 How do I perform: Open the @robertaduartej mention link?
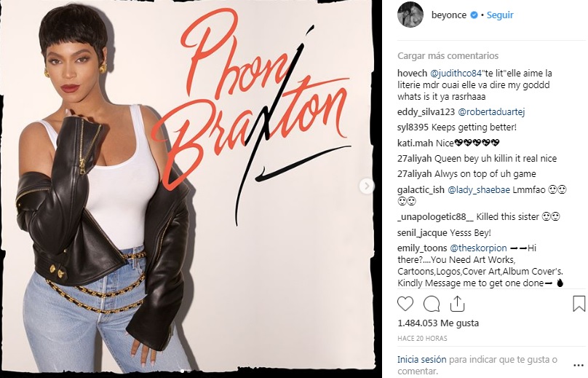point(491,112)
